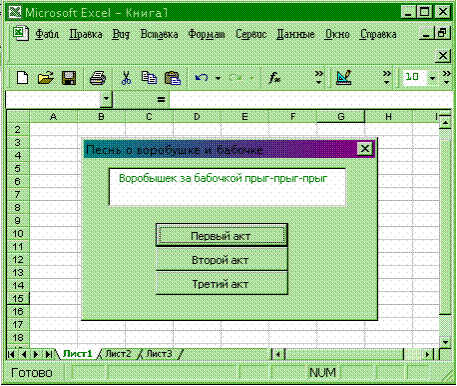
Task: Click vertical scrollbar down arrow
Action: tap(446, 342)
